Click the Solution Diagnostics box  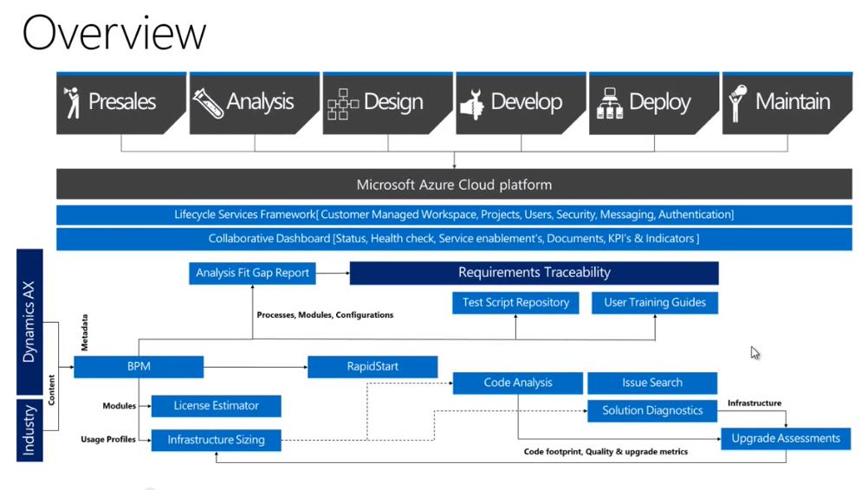652,411
